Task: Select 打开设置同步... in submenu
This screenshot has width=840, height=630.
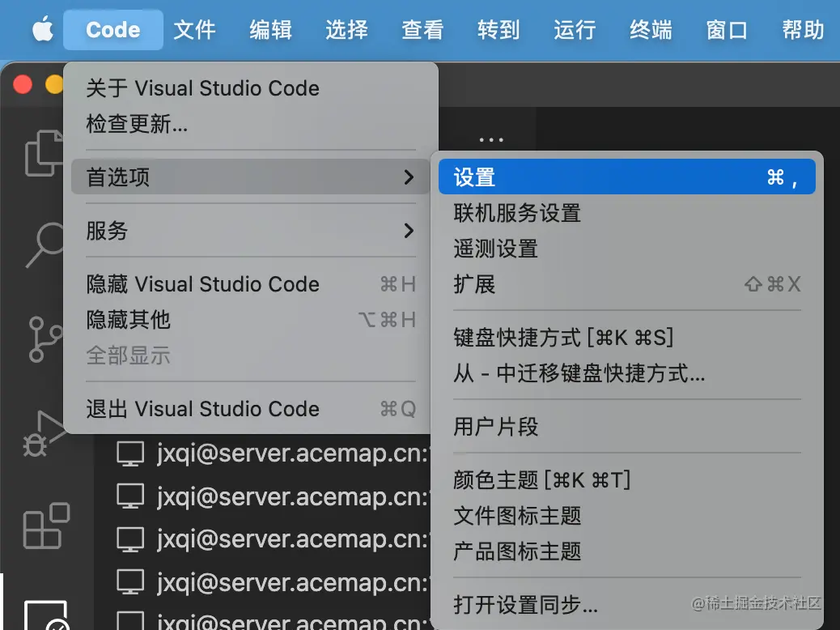Action: tap(627, 605)
